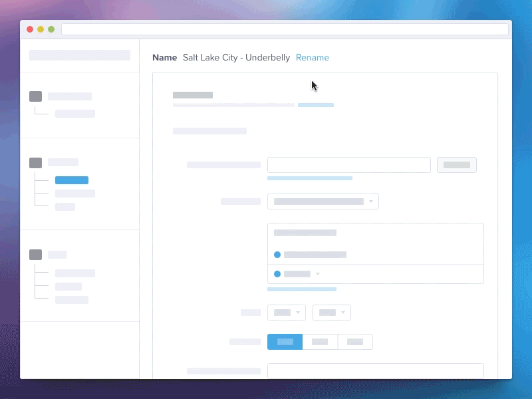Select the middle segment of the segmented control
This screenshot has height=399, width=532.
click(x=320, y=342)
